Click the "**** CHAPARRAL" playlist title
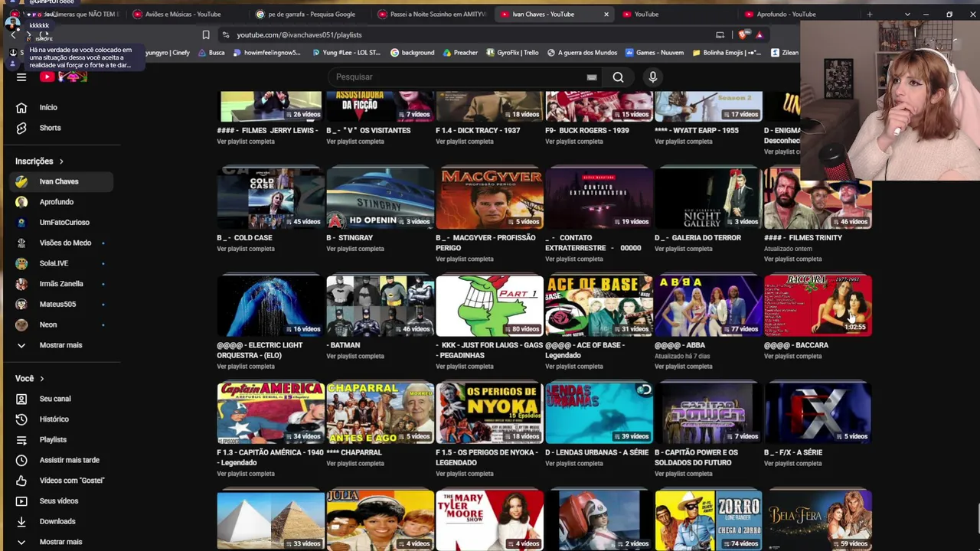The image size is (980, 551). tap(354, 452)
